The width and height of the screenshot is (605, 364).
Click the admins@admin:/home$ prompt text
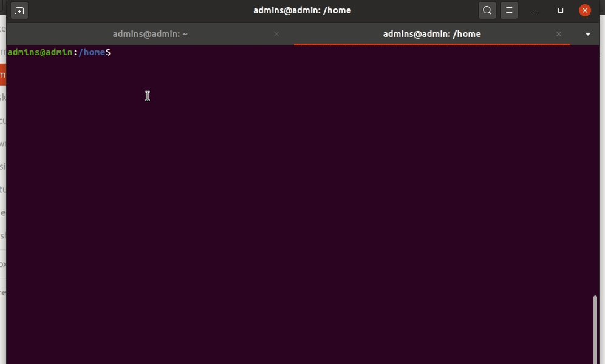click(59, 52)
